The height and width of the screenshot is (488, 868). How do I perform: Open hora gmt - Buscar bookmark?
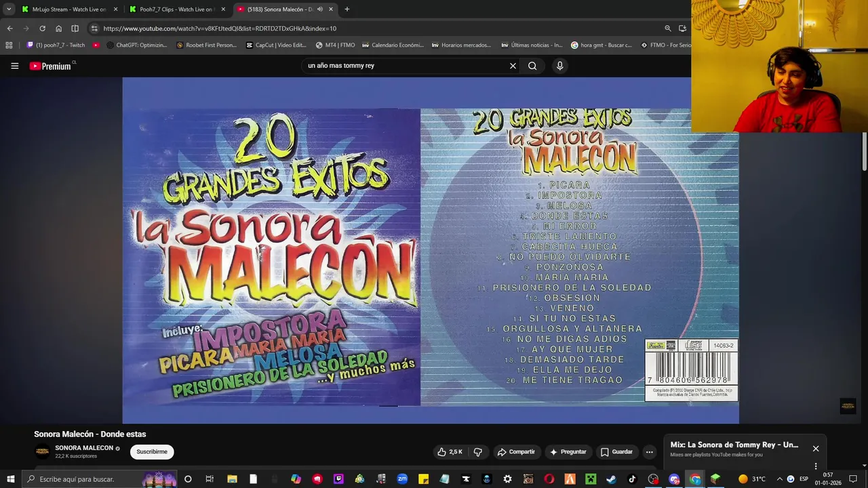pyautogui.click(x=601, y=45)
